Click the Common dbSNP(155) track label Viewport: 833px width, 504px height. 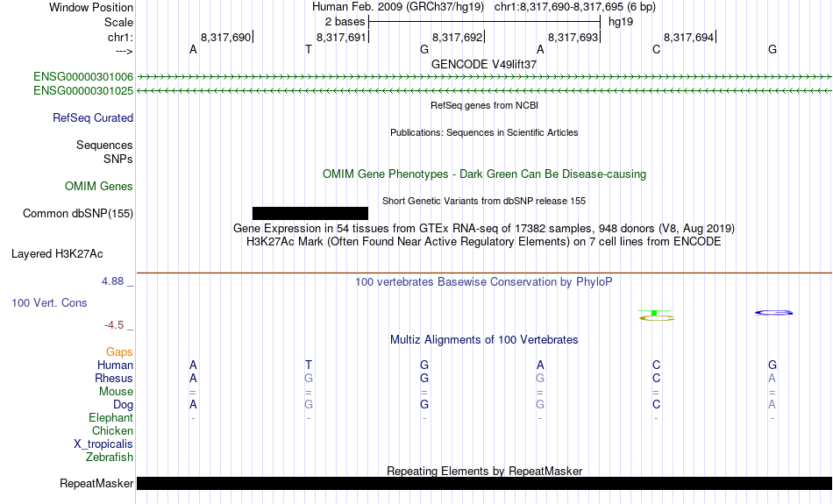(x=78, y=214)
